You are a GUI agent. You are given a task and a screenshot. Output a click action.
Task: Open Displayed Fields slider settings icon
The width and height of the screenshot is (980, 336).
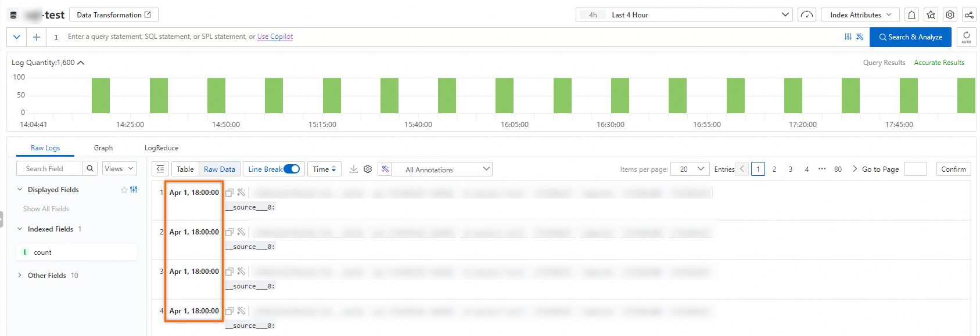pos(134,190)
